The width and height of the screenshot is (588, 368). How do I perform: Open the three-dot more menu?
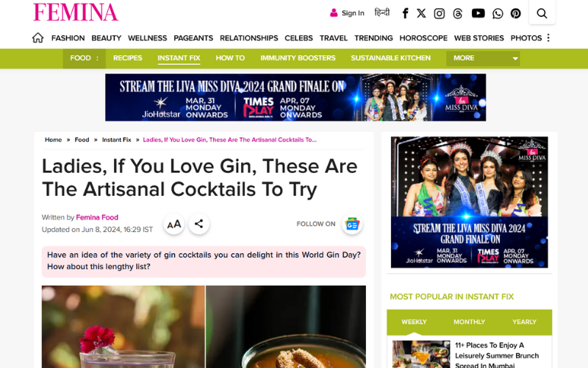click(x=548, y=38)
